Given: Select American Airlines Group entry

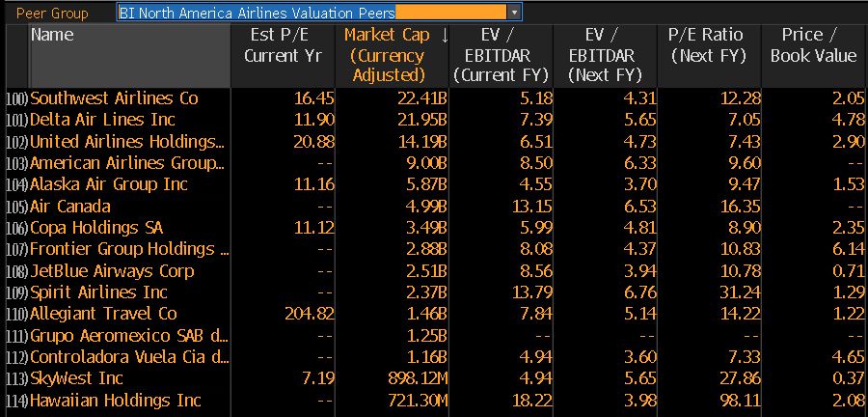Looking at the screenshot, I should coord(126,163).
